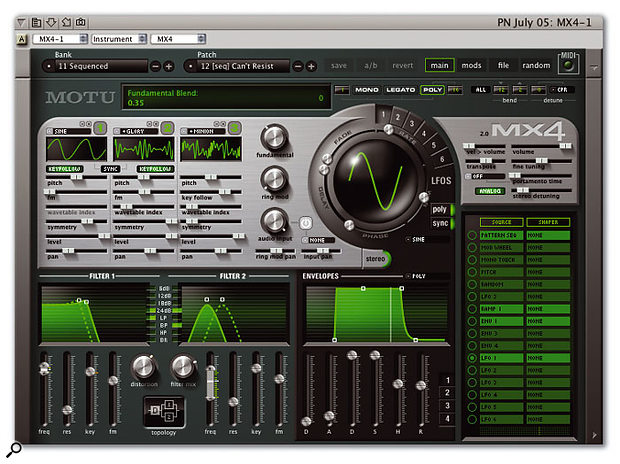620x464 pixels.
Task: Select LFO number 6 tab
Action: 442,159
